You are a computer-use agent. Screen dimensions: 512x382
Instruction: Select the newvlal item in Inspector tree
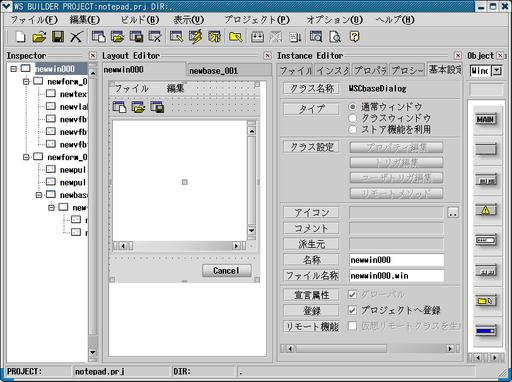pos(74,107)
